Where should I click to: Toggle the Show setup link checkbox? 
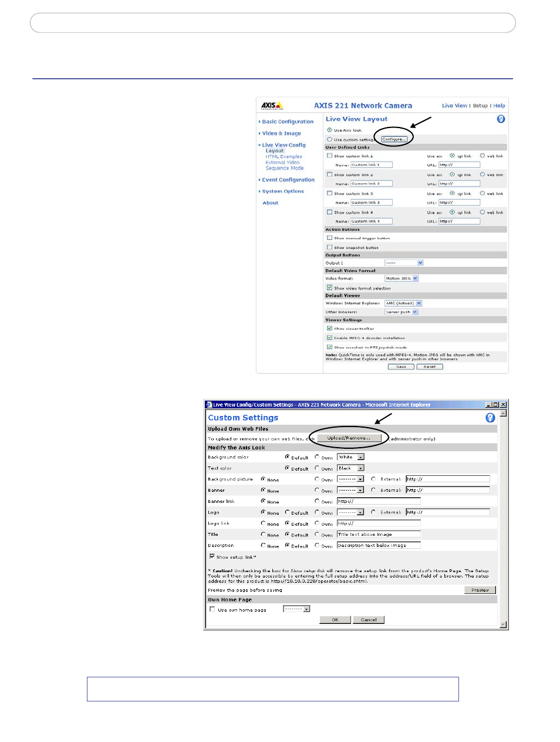[x=212, y=556]
